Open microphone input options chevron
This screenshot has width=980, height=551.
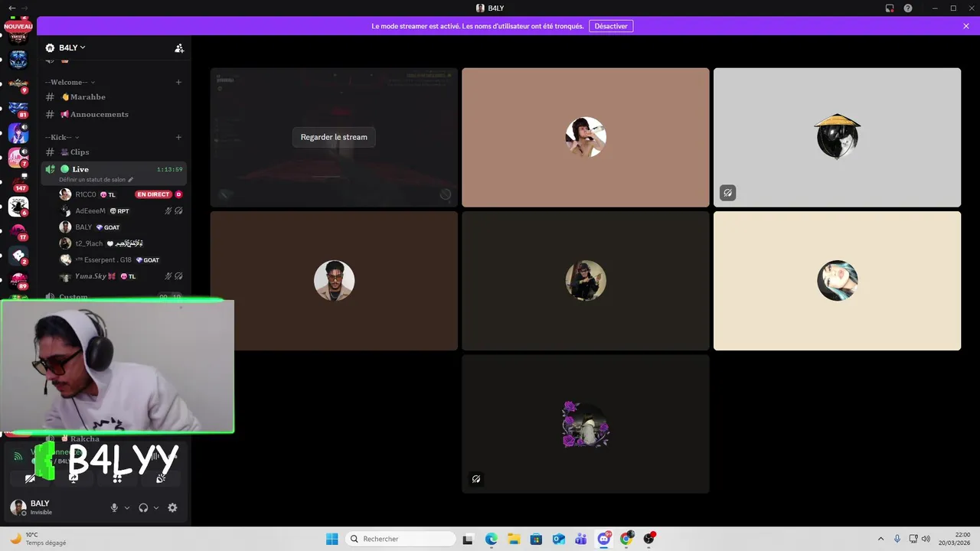[127, 507]
